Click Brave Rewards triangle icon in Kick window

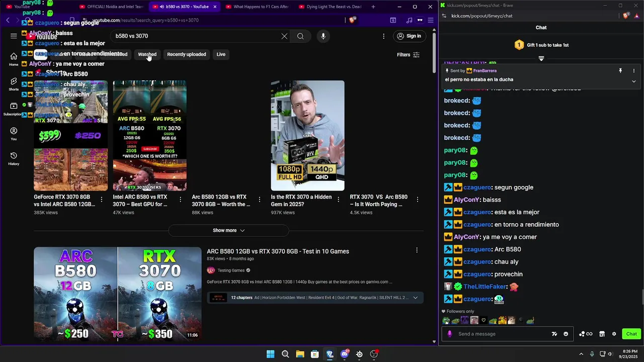pos(636,16)
